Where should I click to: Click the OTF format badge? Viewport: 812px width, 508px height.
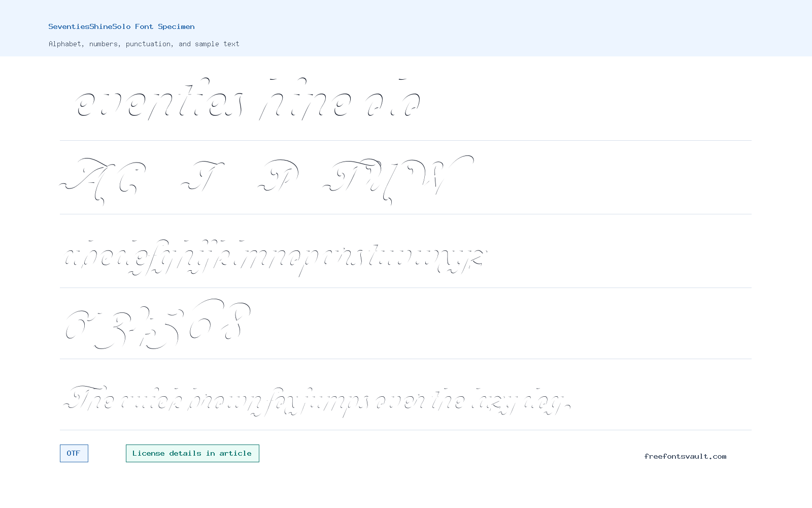(74, 454)
